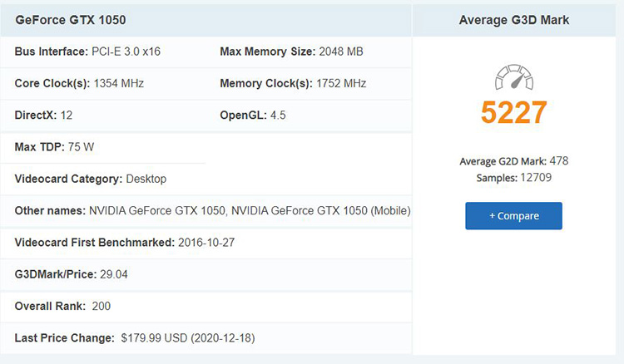The image size is (624, 364).
Task: Click the Videocard Category Desktop value
Action: [146, 179]
